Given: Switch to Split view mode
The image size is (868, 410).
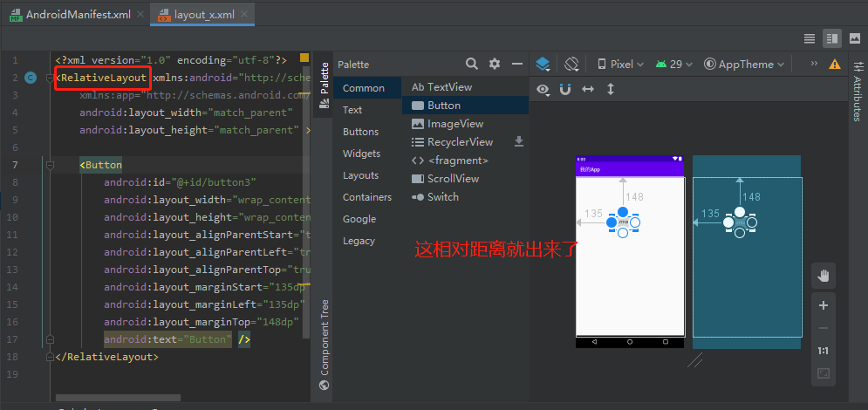Looking at the screenshot, I should click(830, 38).
